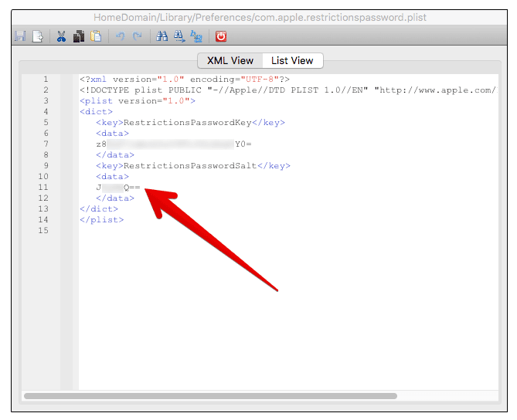Cut selection with the scissors icon

click(x=61, y=36)
